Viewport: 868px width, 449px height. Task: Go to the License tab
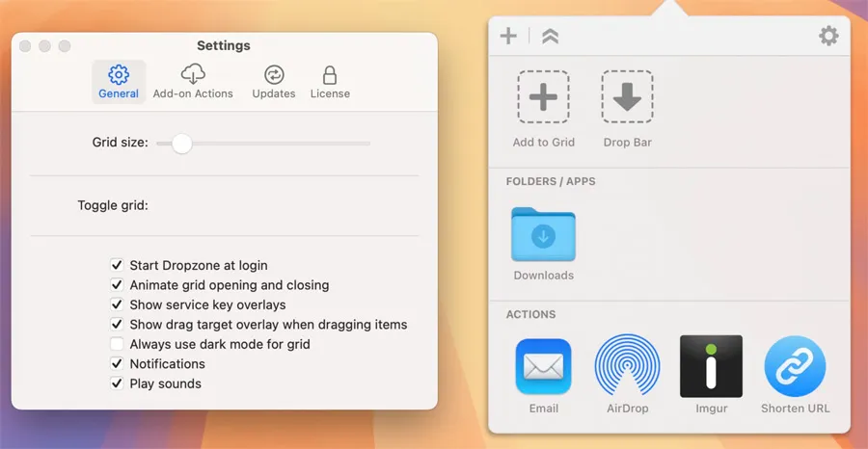(x=330, y=82)
